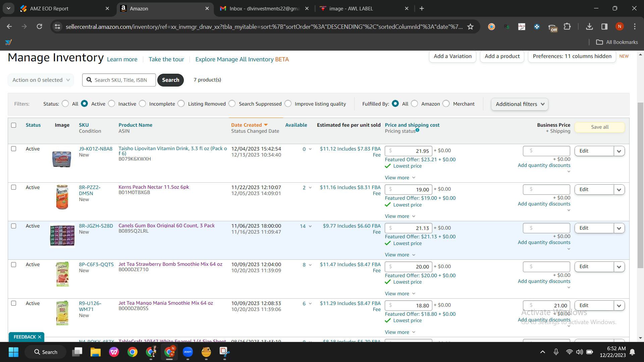Screen dimensions: 644x362
Task: Go back to the previous page
Action: tap(9, 26)
